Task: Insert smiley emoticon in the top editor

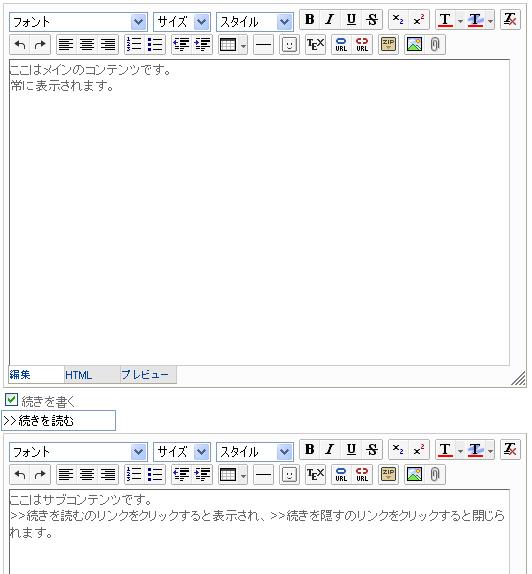Action: (289, 45)
